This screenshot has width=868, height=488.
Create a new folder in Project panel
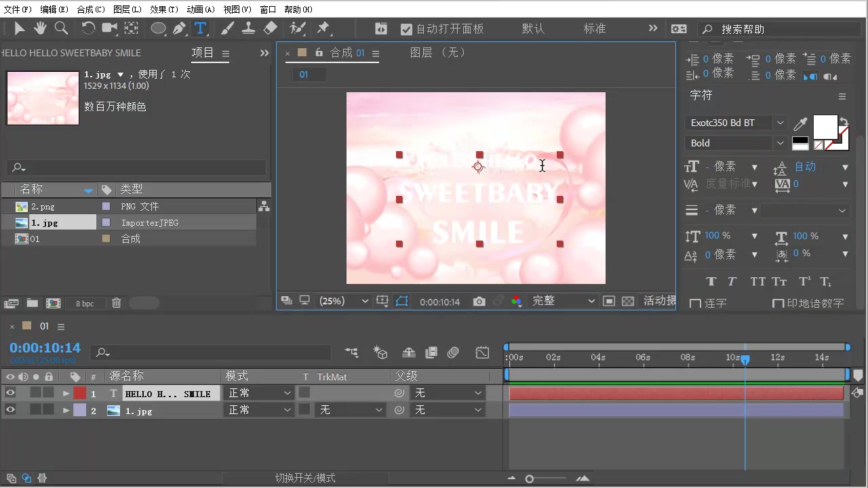point(32,304)
